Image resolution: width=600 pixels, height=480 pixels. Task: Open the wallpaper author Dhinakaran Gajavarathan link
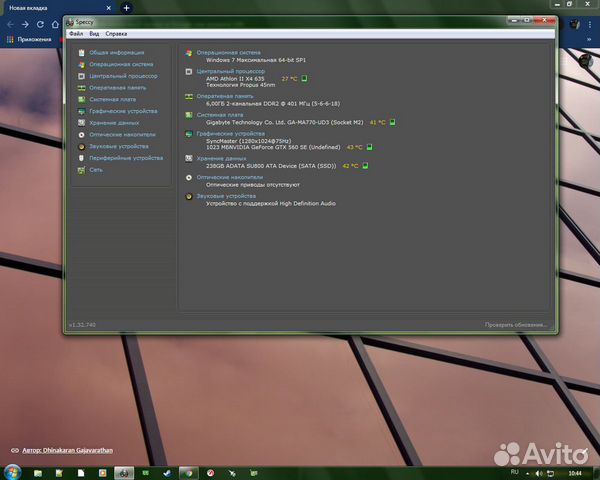point(67,451)
